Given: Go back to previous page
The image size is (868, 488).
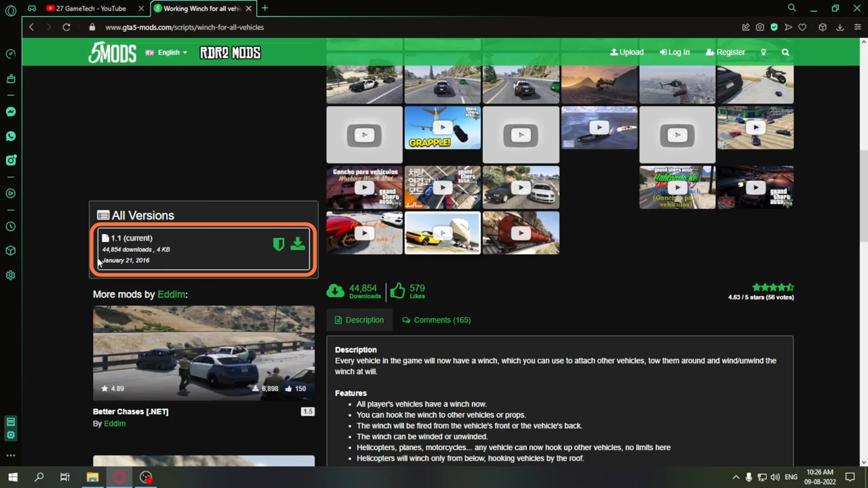Looking at the screenshot, I should click(31, 27).
